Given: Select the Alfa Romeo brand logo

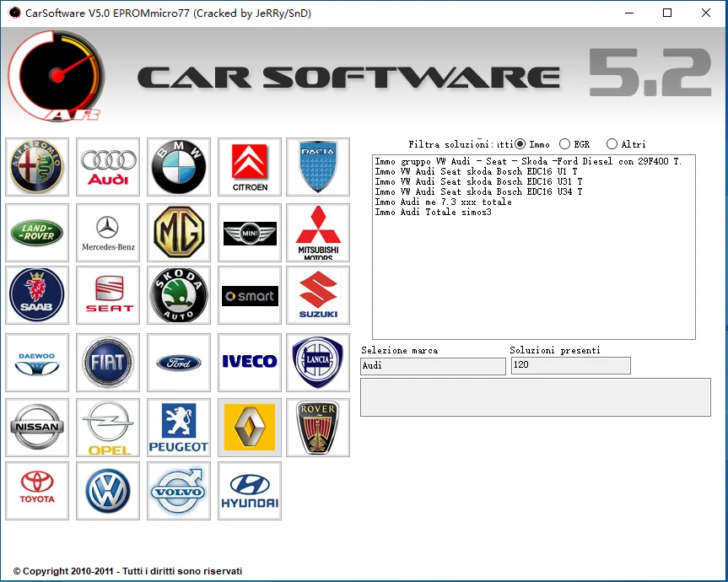Looking at the screenshot, I should click(x=37, y=167).
